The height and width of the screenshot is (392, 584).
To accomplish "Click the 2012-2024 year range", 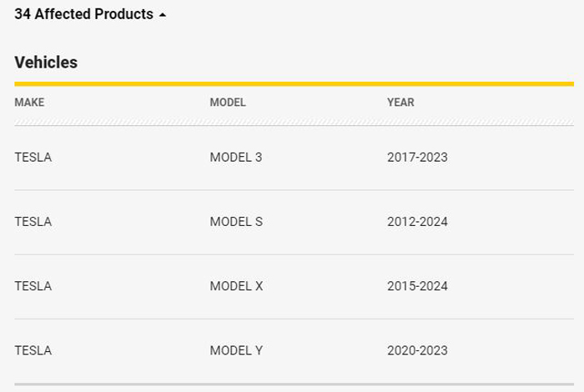I will [x=417, y=222].
